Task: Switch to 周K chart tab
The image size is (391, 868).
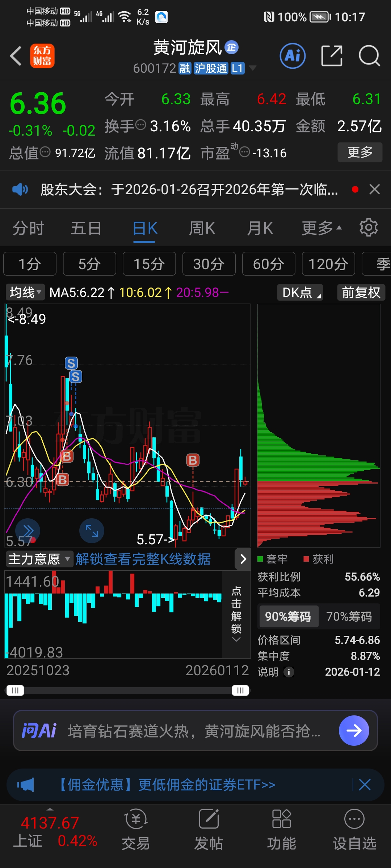Action: click(x=202, y=229)
